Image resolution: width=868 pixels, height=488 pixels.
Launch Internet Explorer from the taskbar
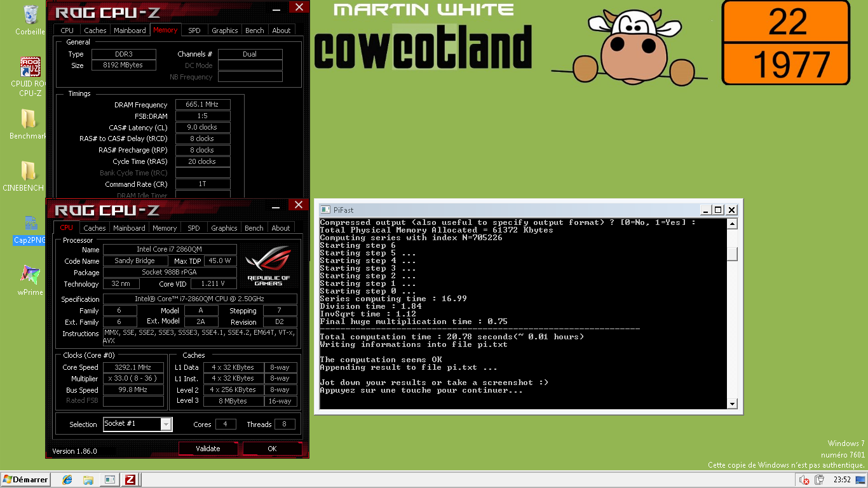(x=67, y=480)
